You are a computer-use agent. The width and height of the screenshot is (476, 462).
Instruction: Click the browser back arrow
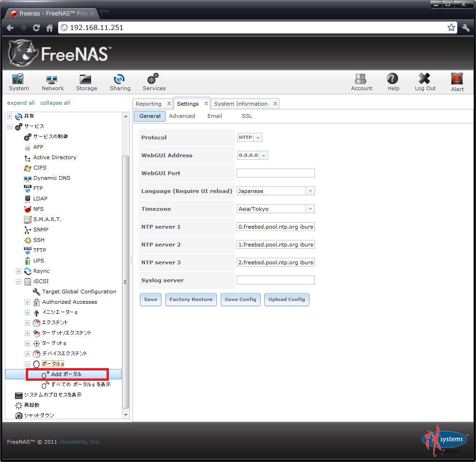(10, 28)
